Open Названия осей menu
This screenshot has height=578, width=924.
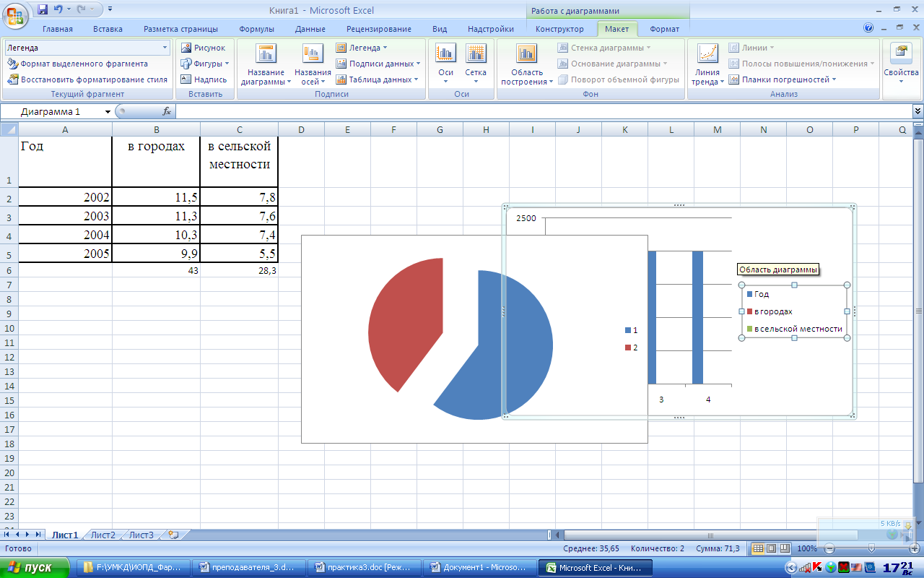313,64
